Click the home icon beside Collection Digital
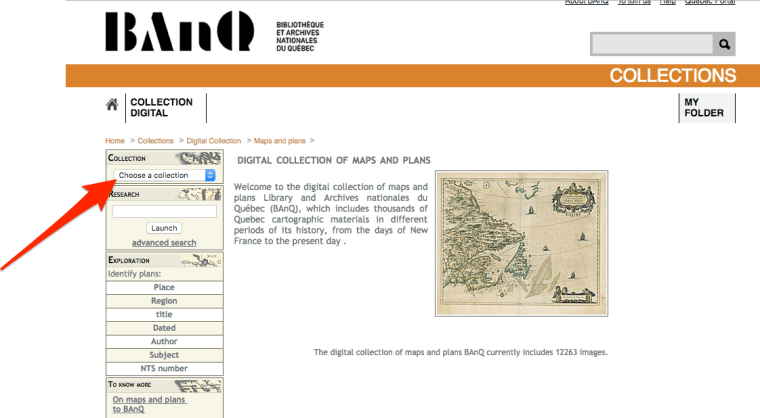Image resolution: width=760 pixels, height=418 pixels. 112,104
